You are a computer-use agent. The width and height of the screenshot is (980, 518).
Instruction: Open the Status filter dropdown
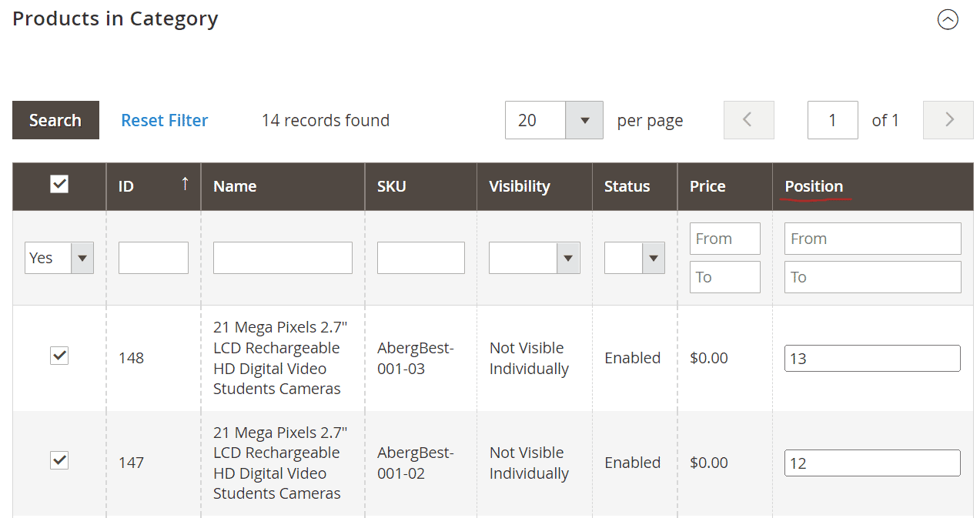coord(634,258)
